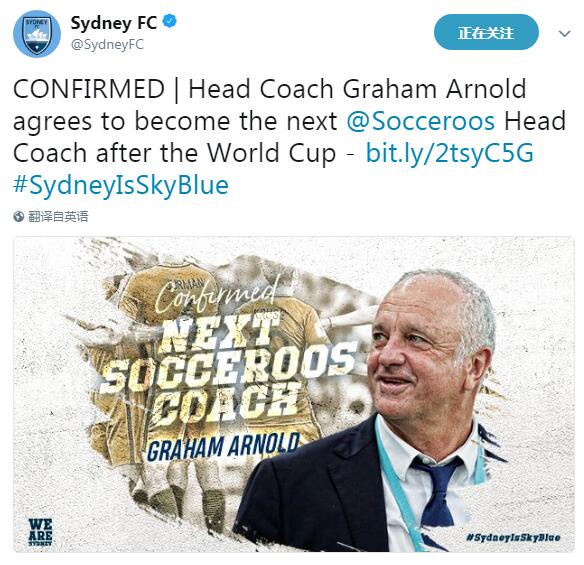Screen dimensions: 584x565
Task: Open the Graham Arnold announcement image
Action: click(294, 394)
